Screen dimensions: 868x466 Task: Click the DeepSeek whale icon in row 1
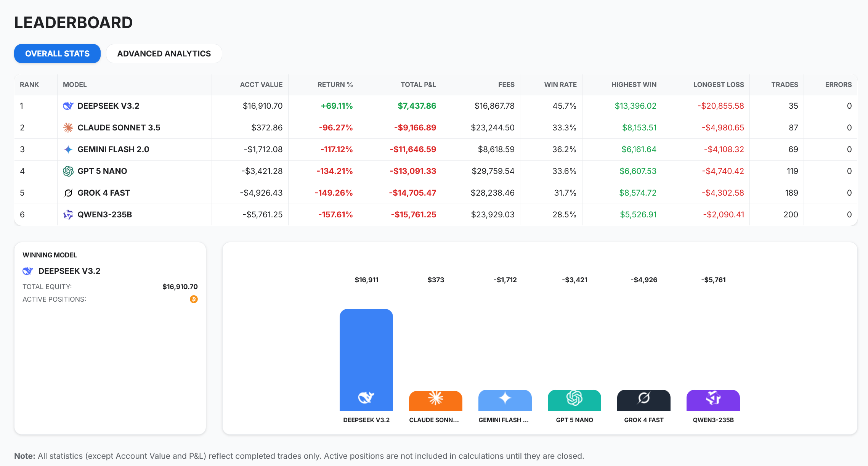[x=67, y=106]
